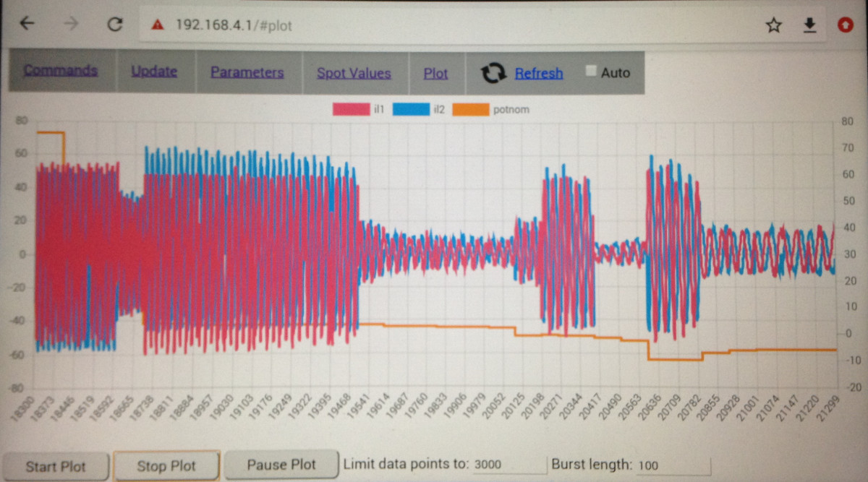Viewport: 868px width, 482px height.
Task: Click the insecure site warning triangle
Action: click(x=158, y=25)
